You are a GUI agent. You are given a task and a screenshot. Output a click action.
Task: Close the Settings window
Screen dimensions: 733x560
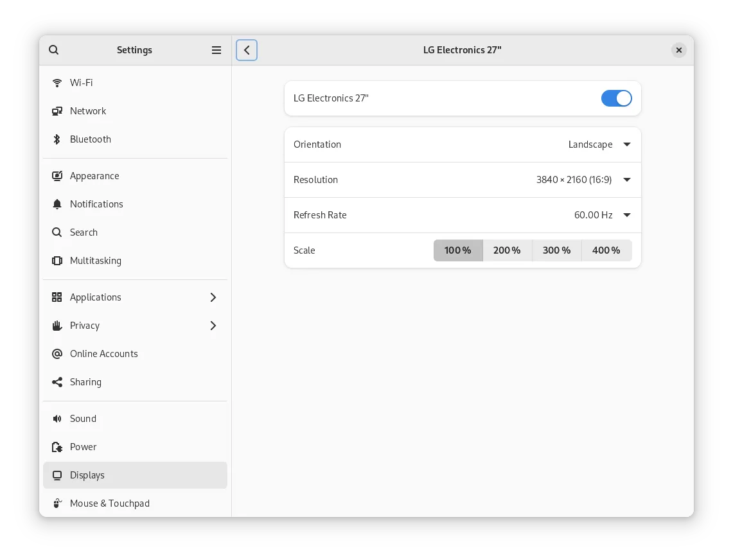click(678, 50)
